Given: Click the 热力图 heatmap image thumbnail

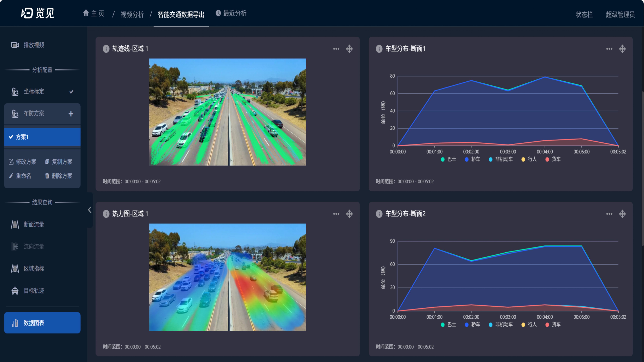Looking at the screenshot, I should [228, 277].
